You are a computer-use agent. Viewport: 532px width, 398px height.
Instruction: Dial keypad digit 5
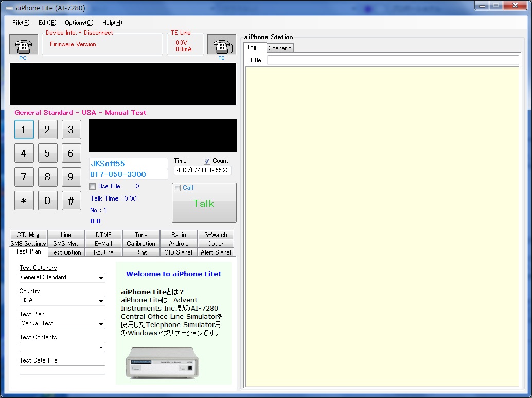47,153
